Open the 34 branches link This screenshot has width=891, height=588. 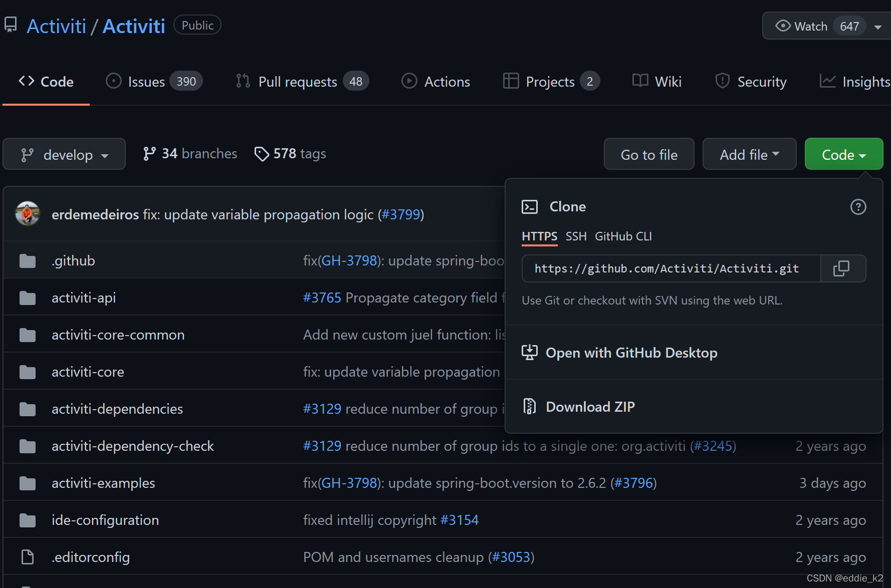tap(190, 154)
